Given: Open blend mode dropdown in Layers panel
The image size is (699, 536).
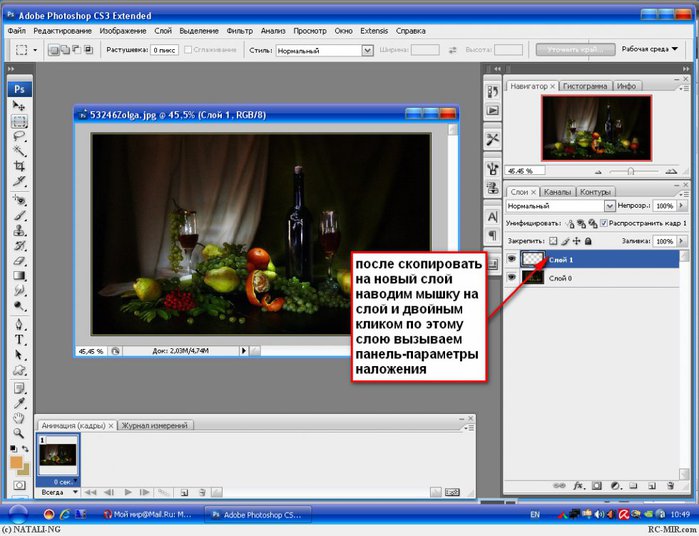Looking at the screenshot, I should 560,206.
